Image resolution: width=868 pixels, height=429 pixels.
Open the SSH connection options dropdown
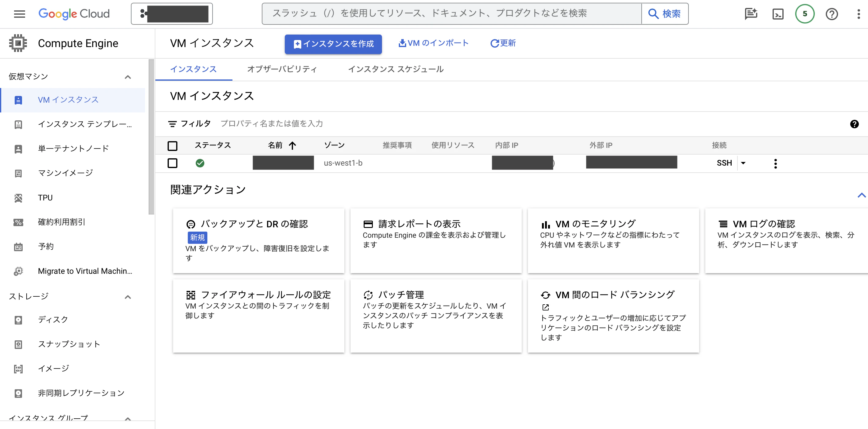pos(743,163)
